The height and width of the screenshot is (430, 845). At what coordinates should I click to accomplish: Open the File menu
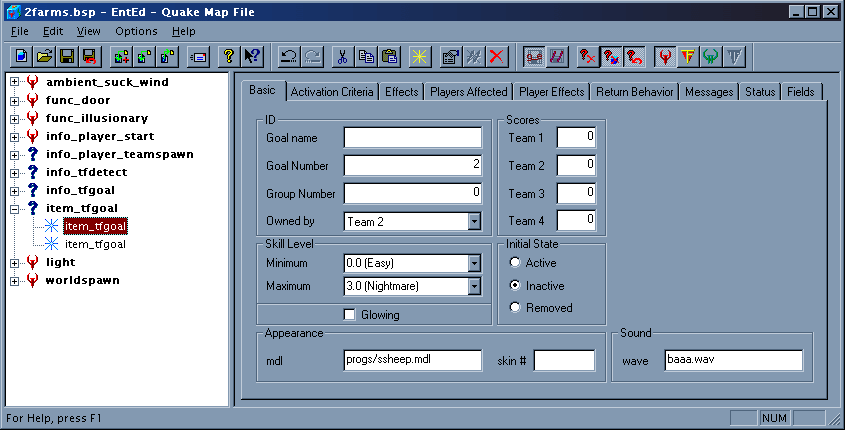pos(20,31)
